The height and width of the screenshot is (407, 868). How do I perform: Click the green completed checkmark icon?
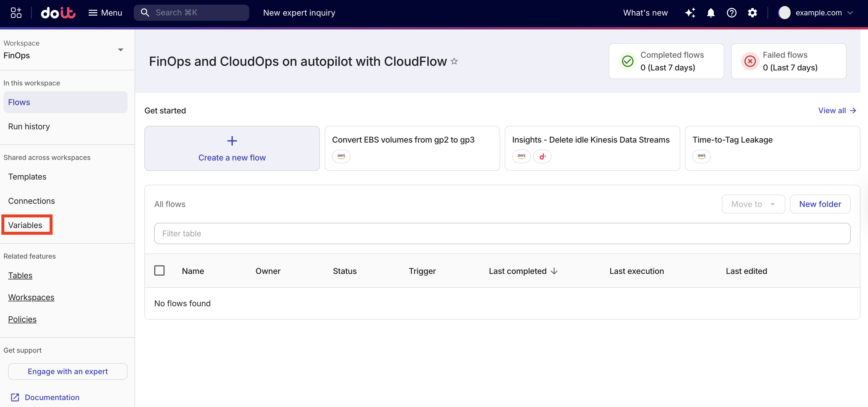(627, 61)
